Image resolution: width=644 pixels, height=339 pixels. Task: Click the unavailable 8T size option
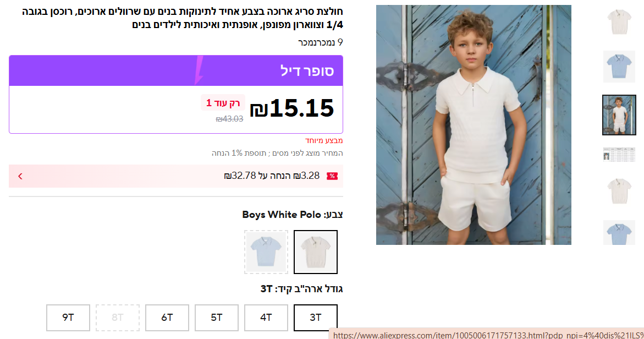[x=118, y=318]
